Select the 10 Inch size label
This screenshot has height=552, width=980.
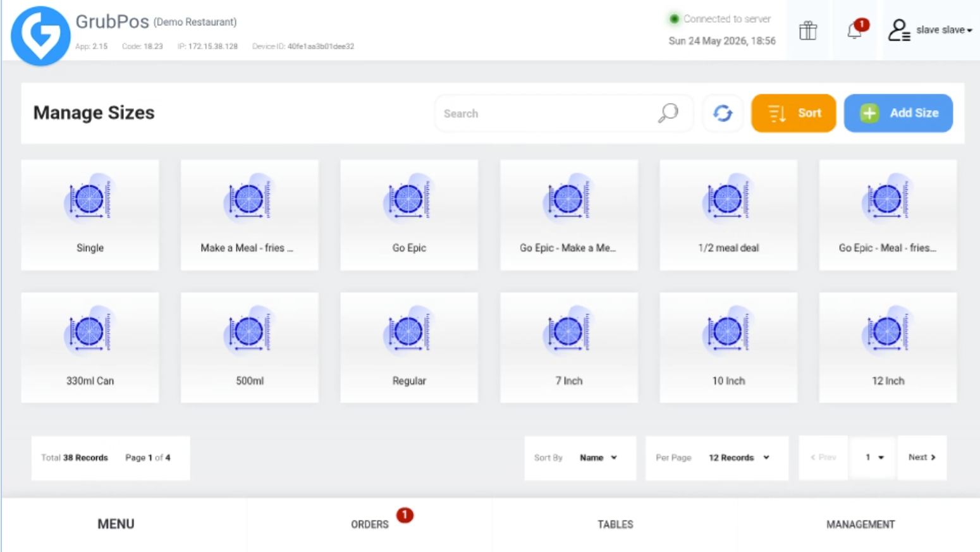pyautogui.click(x=728, y=381)
